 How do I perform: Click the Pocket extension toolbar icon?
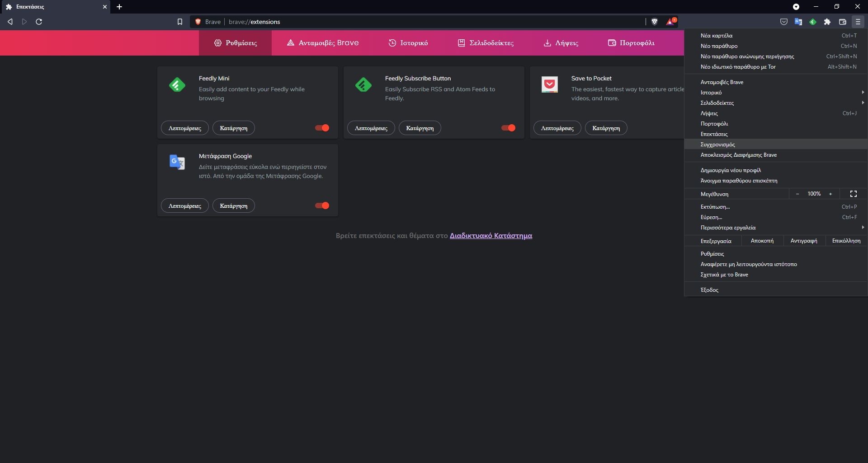pos(784,22)
